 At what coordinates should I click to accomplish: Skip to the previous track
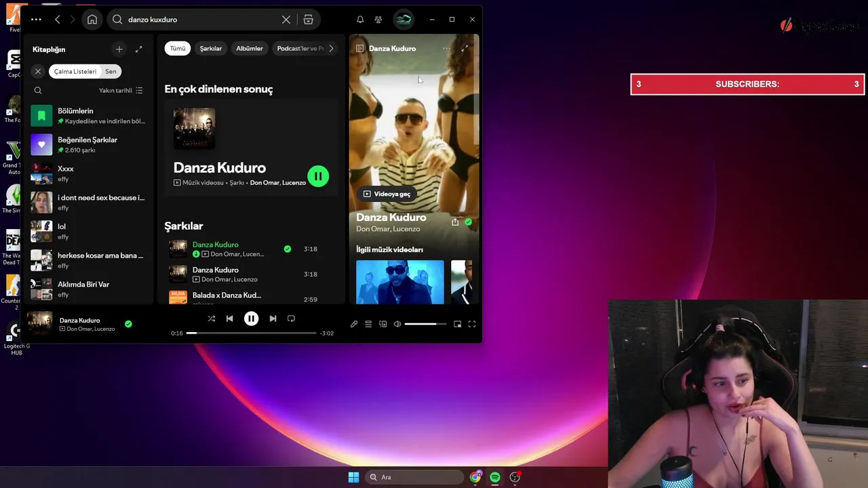point(229,319)
